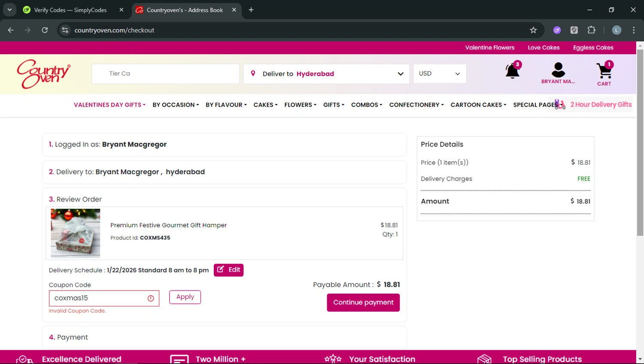Open the browser extensions puzzle icon

click(x=591, y=30)
